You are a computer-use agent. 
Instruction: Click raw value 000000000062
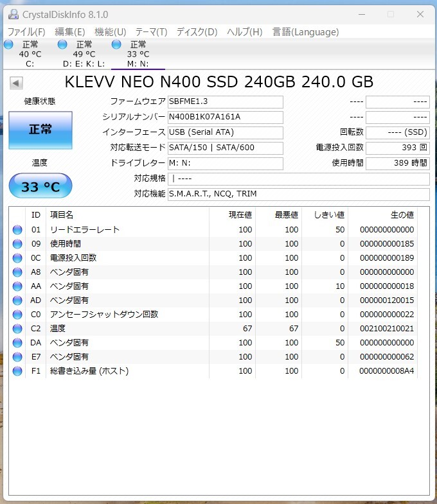[x=387, y=357]
